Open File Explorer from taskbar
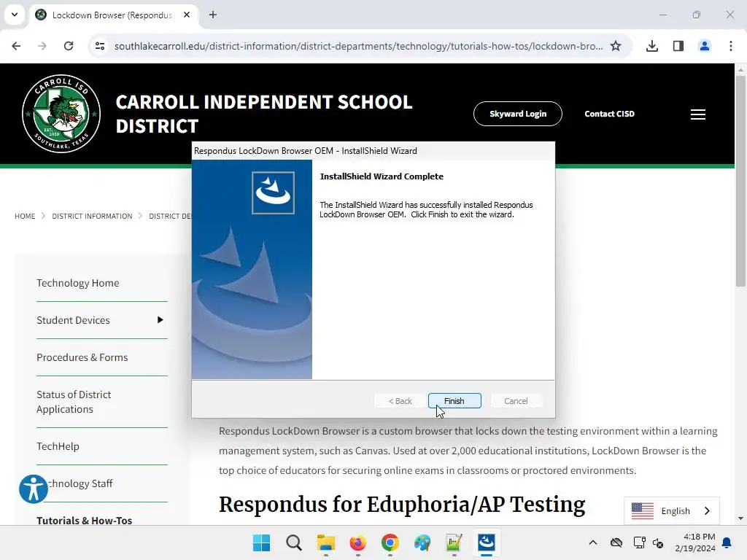The height and width of the screenshot is (560, 747). pos(326,542)
